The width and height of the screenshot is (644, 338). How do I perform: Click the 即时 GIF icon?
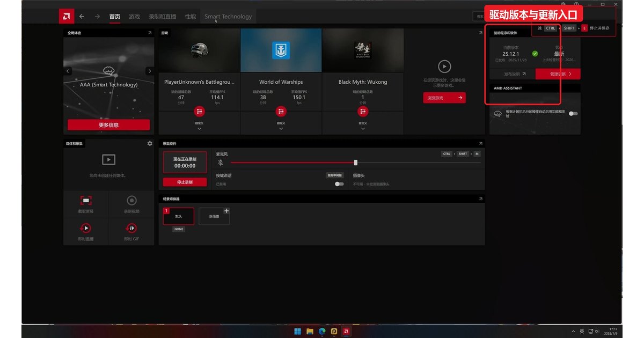(x=131, y=229)
